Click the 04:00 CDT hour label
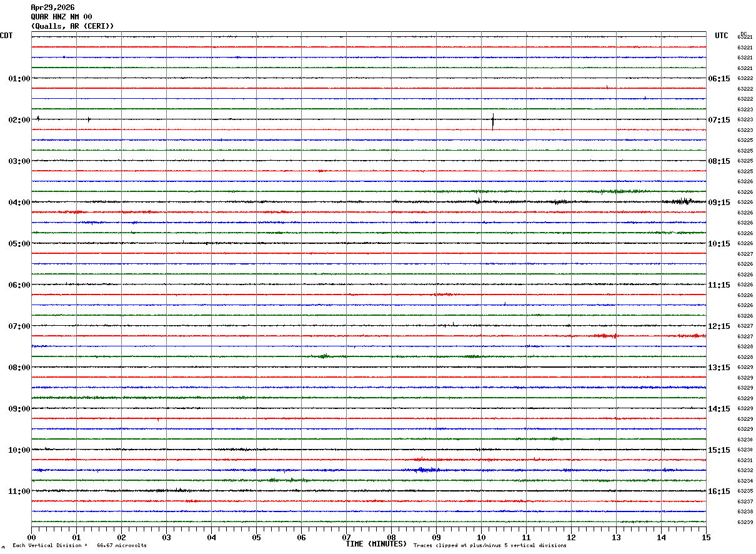 click(19, 203)
